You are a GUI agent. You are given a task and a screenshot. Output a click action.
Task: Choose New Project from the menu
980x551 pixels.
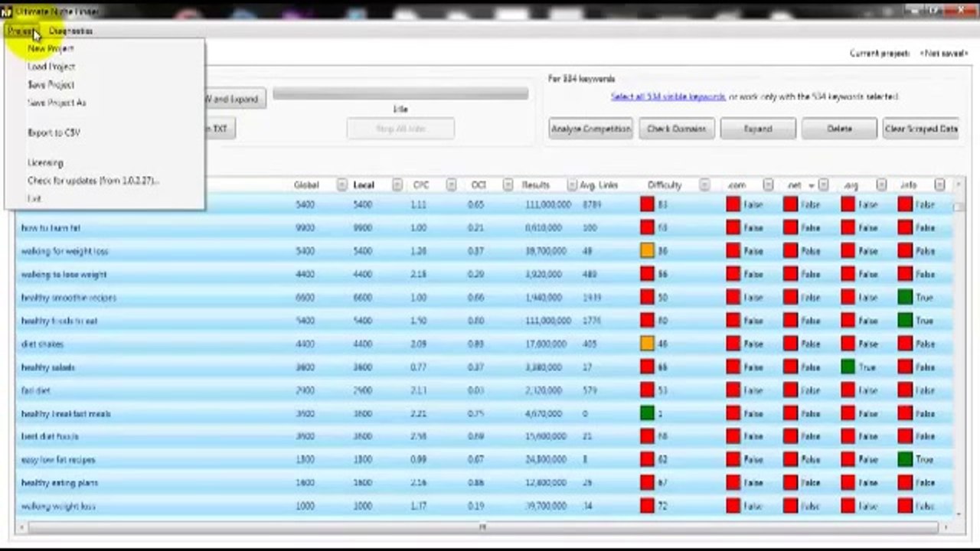pos(51,48)
